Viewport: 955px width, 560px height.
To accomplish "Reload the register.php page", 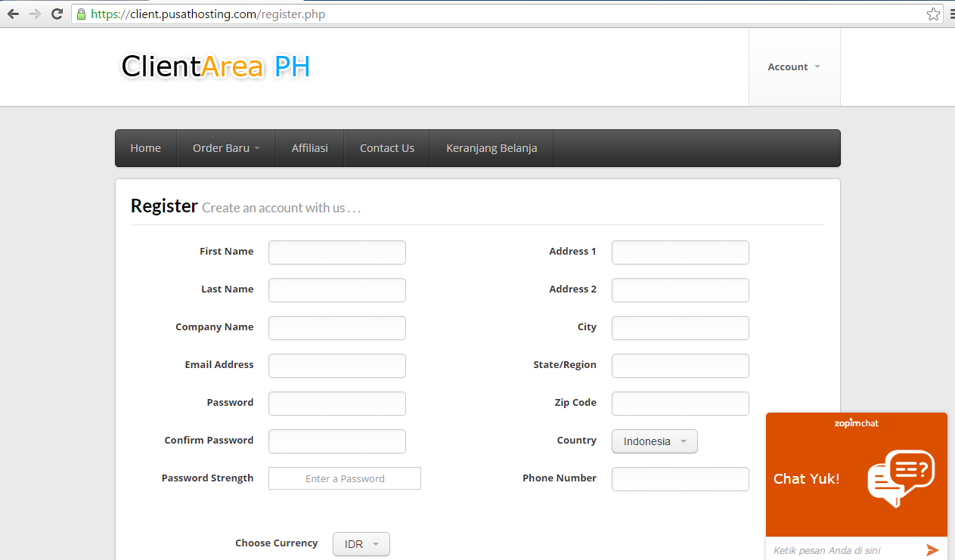I will (56, 14).
